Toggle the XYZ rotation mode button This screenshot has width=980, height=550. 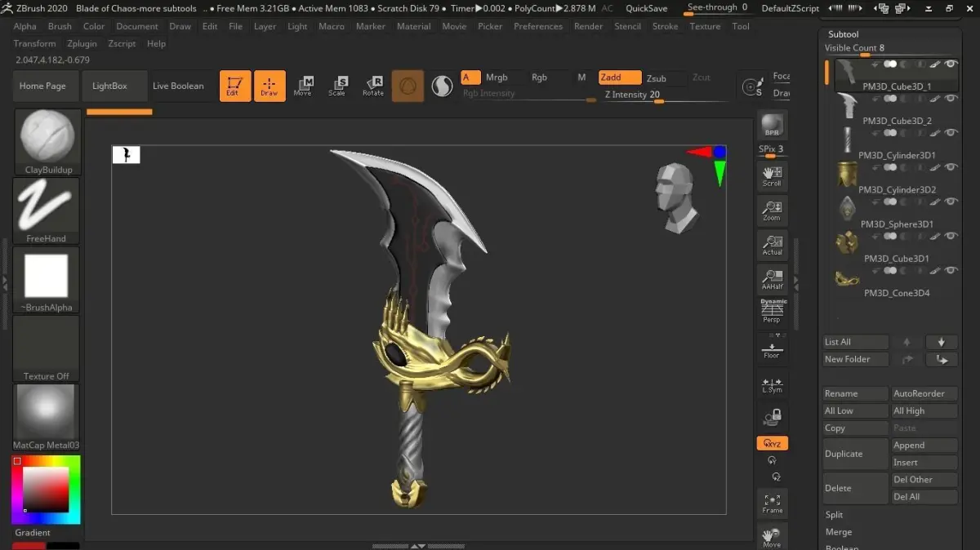pos(772,444)
